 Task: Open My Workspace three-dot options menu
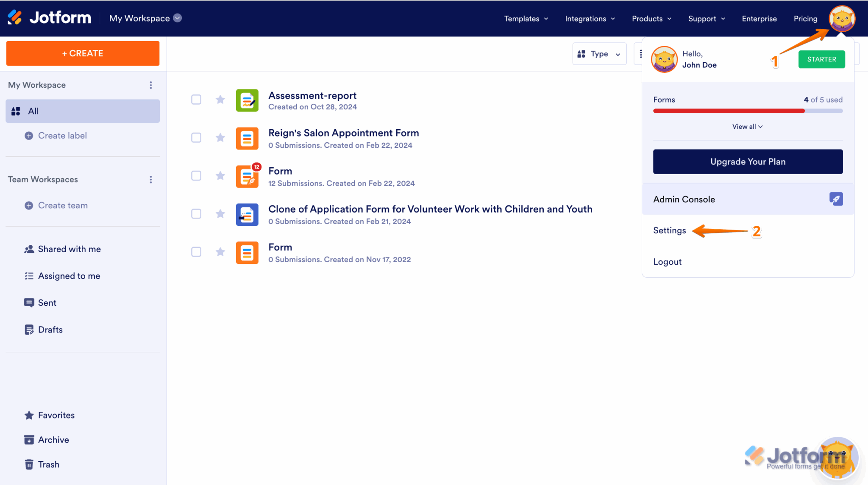pyautogui.click(x=151, y=85)
